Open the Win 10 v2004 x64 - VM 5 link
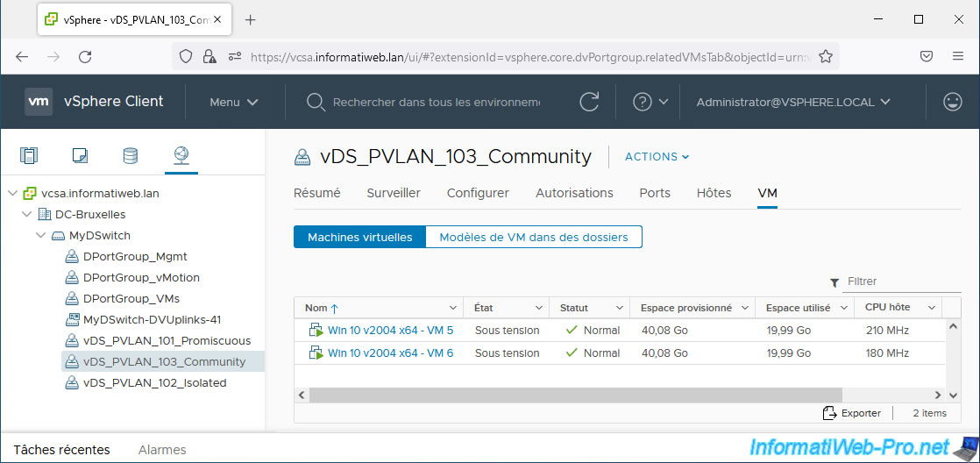The image size is (980, 463). 391,330
